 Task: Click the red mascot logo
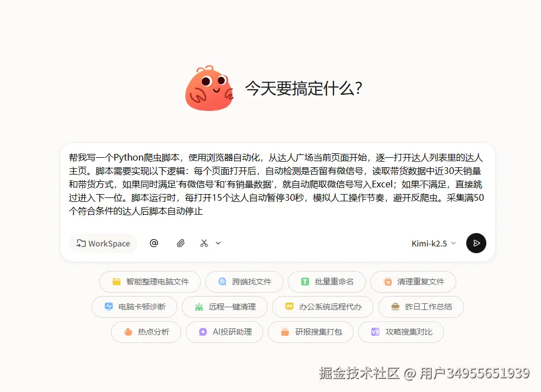pos(210,88)
